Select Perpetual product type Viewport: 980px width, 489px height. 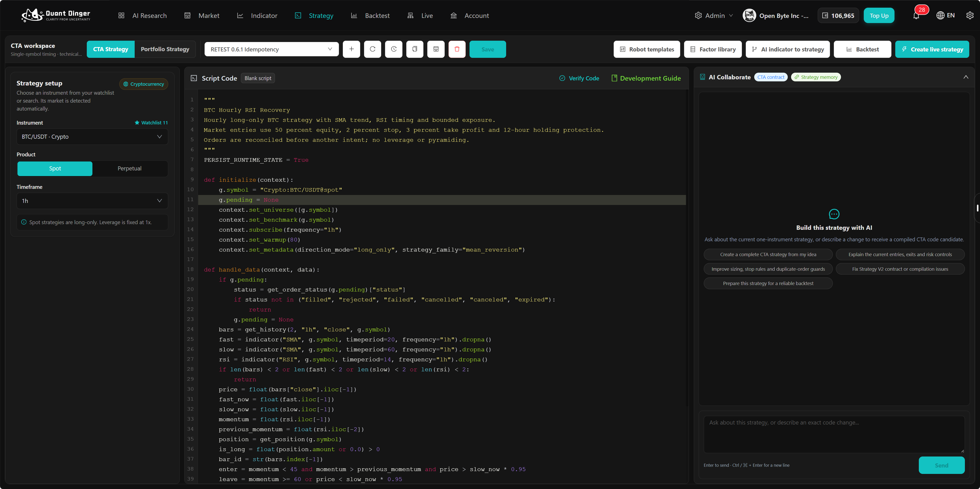tap(129, 168)
